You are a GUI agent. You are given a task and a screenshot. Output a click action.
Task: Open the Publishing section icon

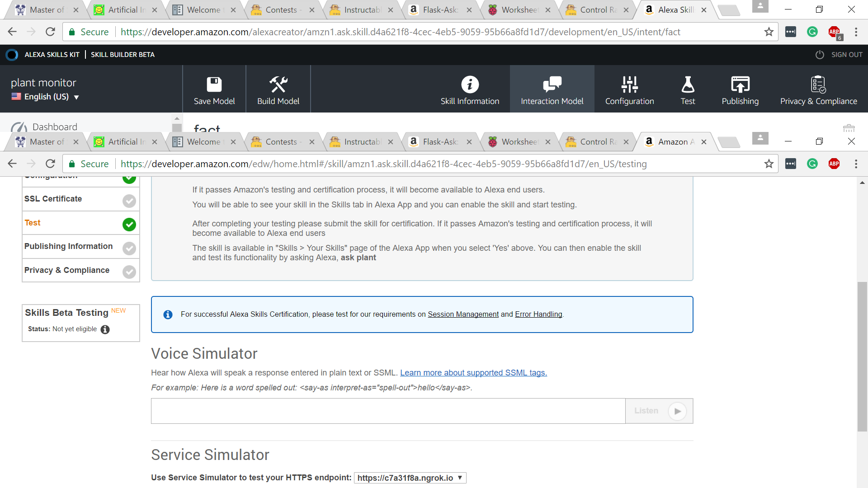coord(740,84)
